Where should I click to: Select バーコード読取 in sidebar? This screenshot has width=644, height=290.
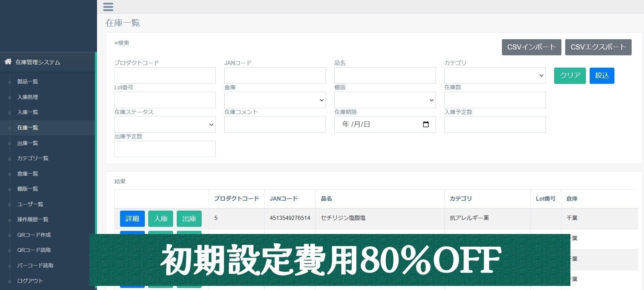click(x=35, y=266)
